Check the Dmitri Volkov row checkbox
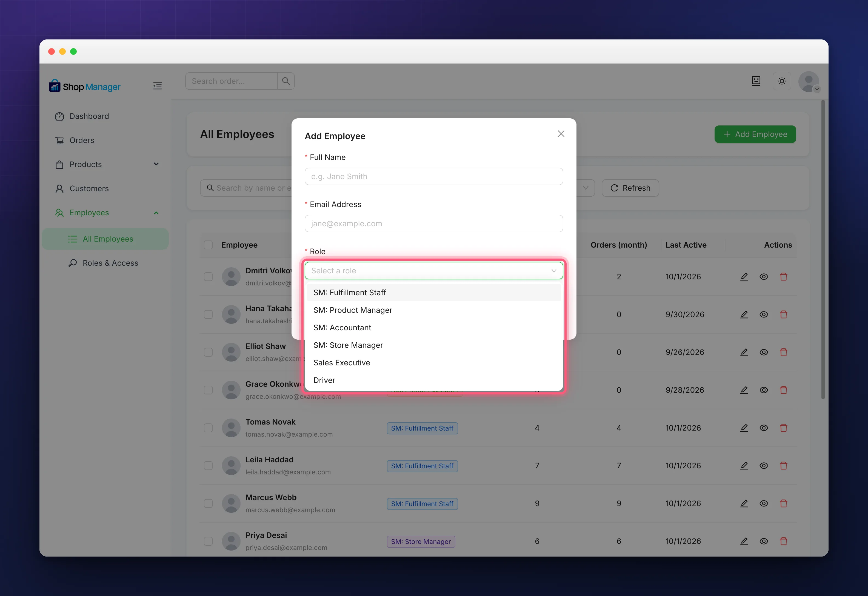 coord(208,277)
